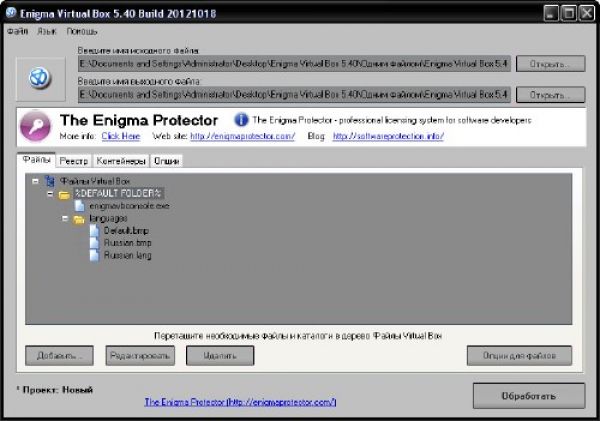Select Default.bmp in the tree
Viewport: 600px width, 421px height.
tap(126, 230)
